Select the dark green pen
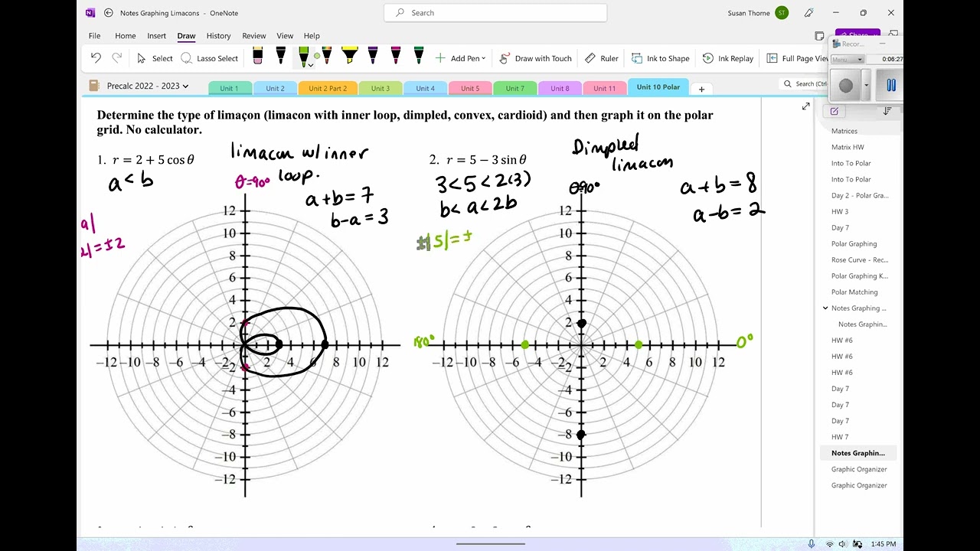Screen dimensions: 980x551 [419, 56]
